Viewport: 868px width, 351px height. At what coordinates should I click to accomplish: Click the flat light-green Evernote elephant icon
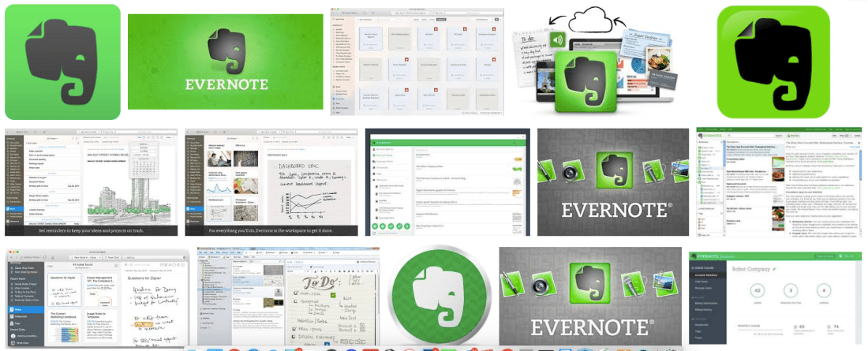tap(62, 62)
